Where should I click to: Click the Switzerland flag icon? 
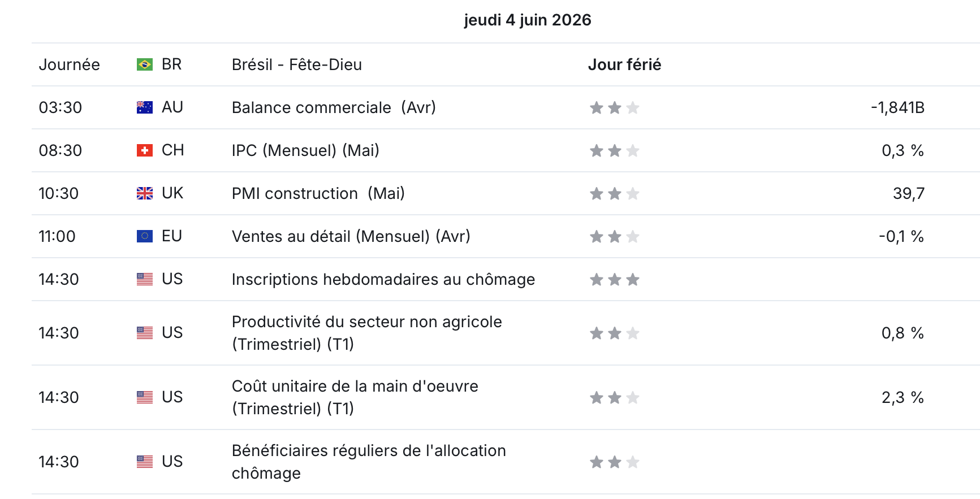[145, 150]
